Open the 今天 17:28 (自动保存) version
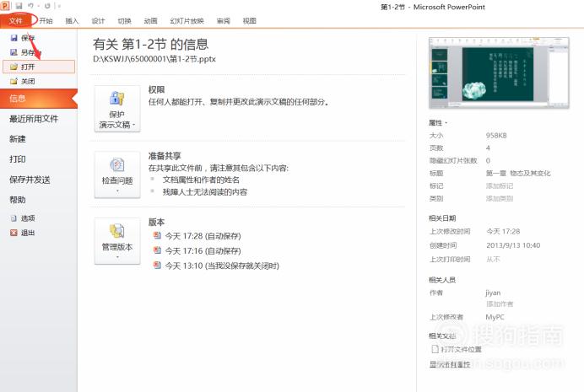The width and height of the screenshot is (584, 392). 203,236
